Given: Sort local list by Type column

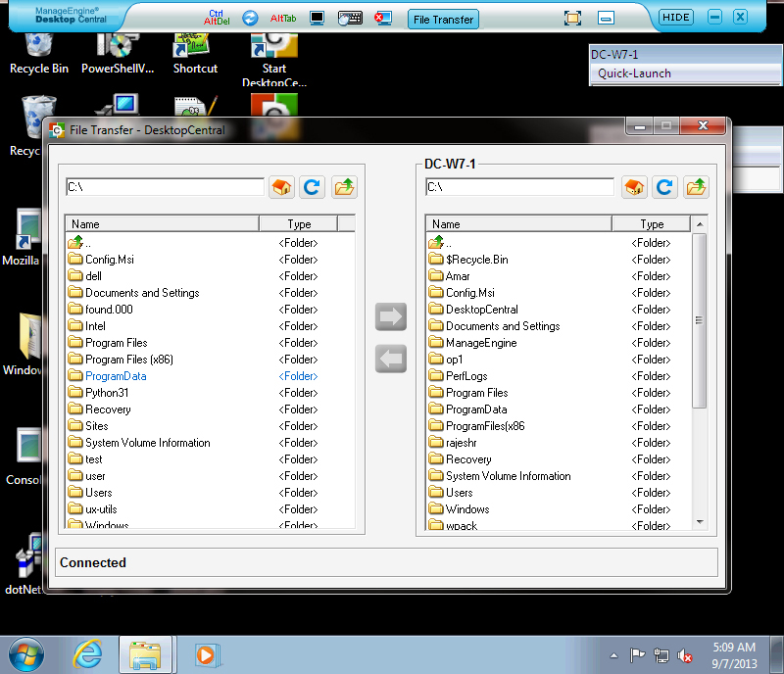Looking at the screenshot, I should [x=299, y=224].
